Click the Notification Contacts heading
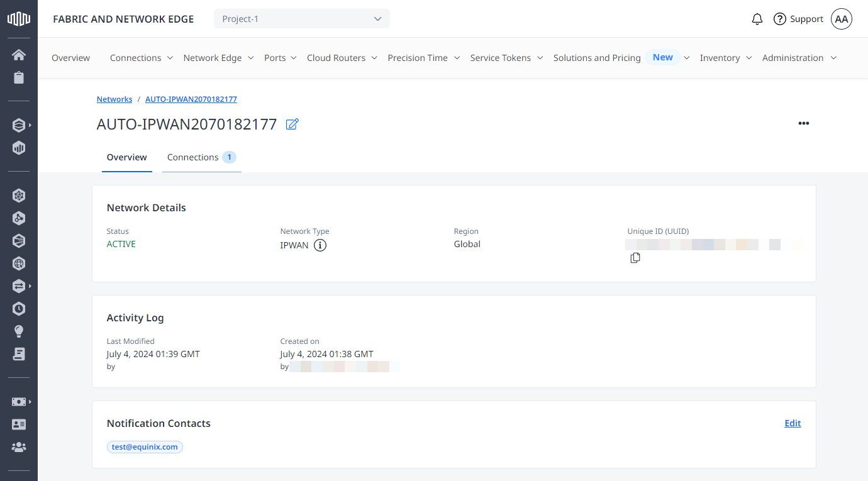Image resolution: width=868 pixels, height=481 pixels. click(159, 423)
